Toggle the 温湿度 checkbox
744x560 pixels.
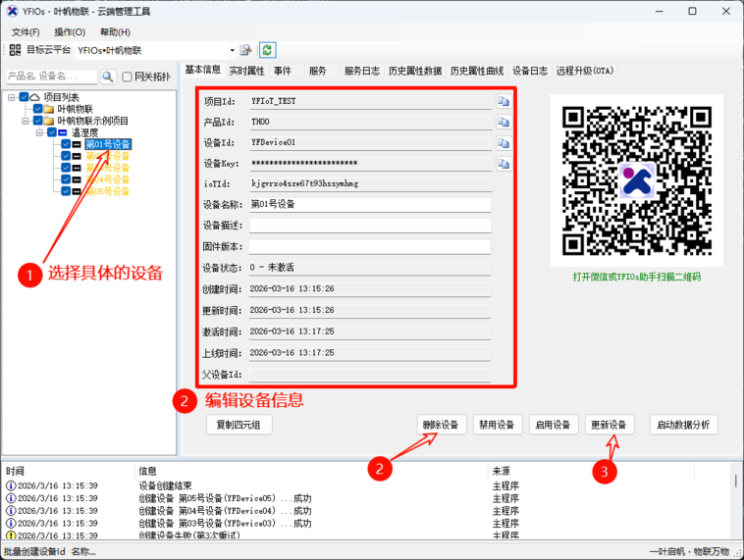[52, 132]
